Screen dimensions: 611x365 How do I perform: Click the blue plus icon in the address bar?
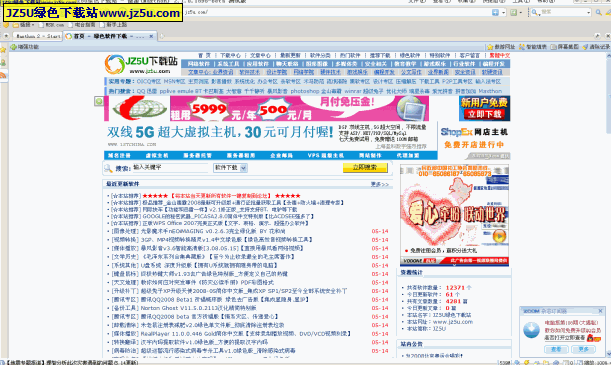tap(495, 12)
